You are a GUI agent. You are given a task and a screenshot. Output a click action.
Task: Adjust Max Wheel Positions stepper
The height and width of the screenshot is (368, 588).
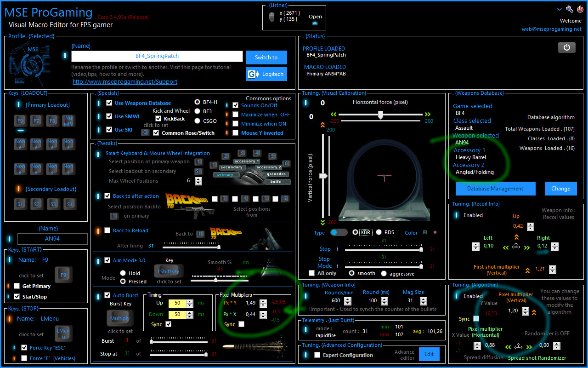pyautogui.click(x=198, y=181)
